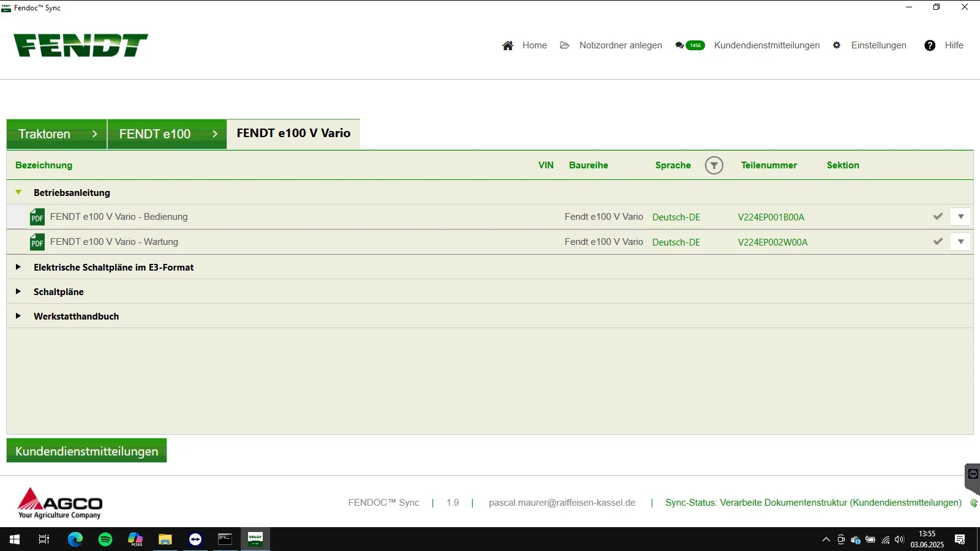
Task: Click the PDF icon for Wartung document
Action: 37,242
